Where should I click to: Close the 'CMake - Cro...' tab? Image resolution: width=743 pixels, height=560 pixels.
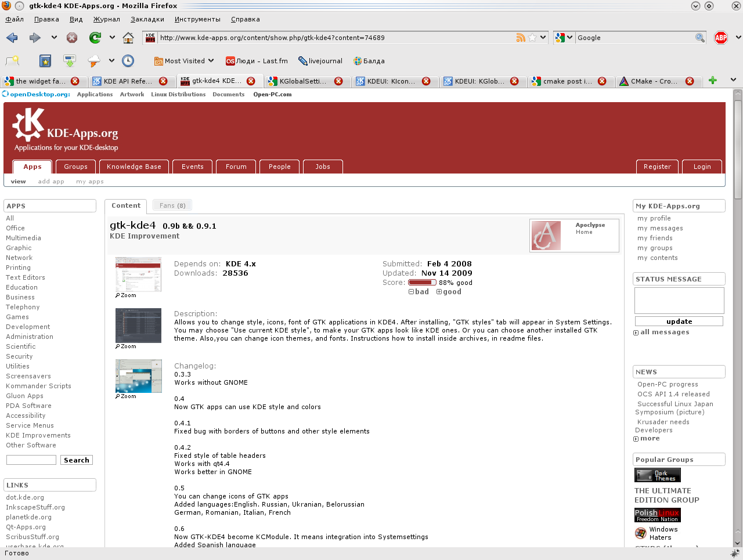click(x=690, y=81)
